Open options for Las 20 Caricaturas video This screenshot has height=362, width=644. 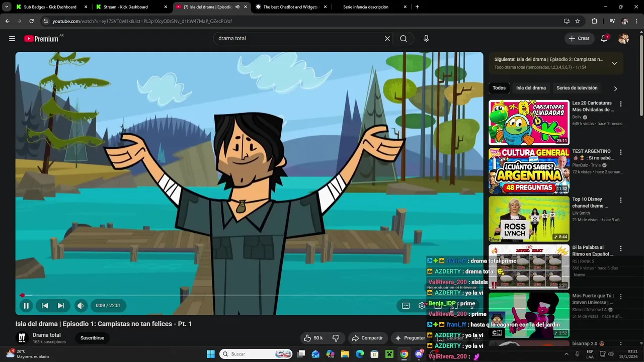click(621, 104)
